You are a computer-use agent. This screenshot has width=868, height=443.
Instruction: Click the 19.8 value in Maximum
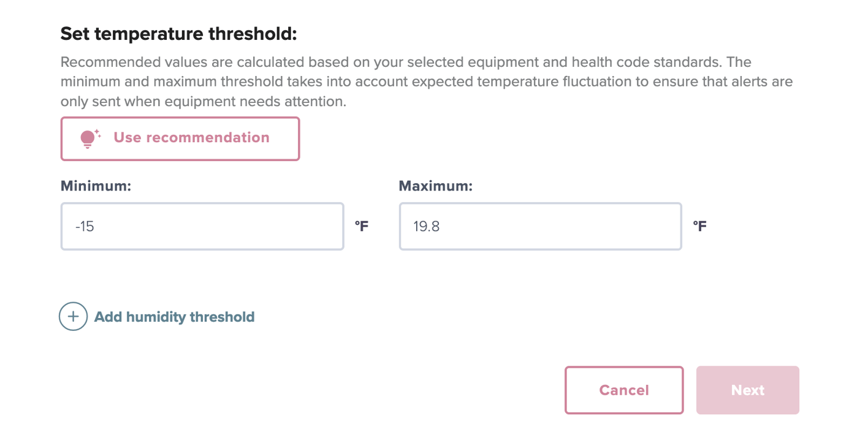[427, 227]
